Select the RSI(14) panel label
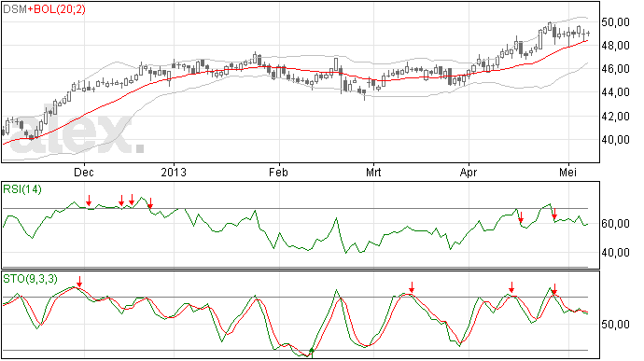The image size is (644, 361). pyautogui.click(x=22, y=189)
